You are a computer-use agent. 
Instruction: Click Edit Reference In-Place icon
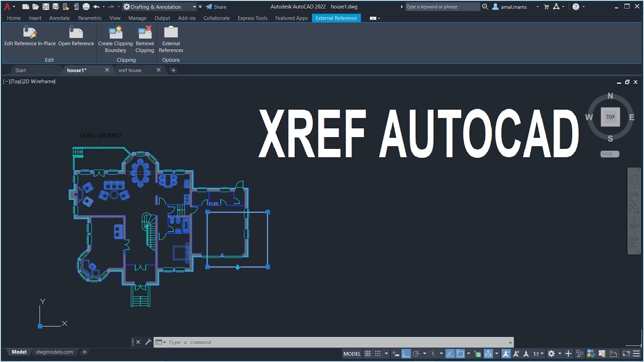[30, 33]
